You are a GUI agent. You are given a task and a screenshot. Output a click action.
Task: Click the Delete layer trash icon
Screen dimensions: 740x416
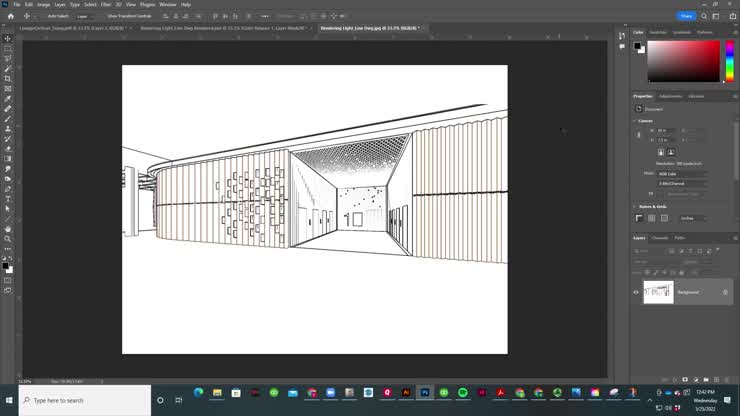(727, 380)
